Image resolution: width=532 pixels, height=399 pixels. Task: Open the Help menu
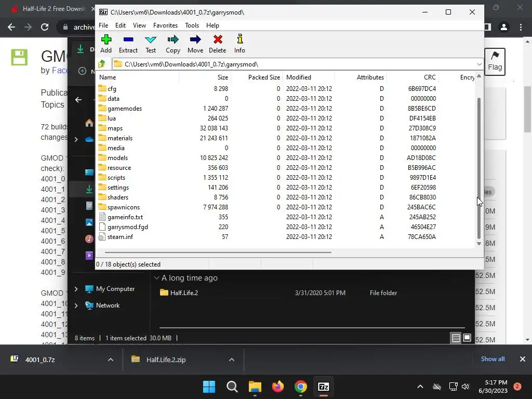pyautogui.click(x=212, y=25)
